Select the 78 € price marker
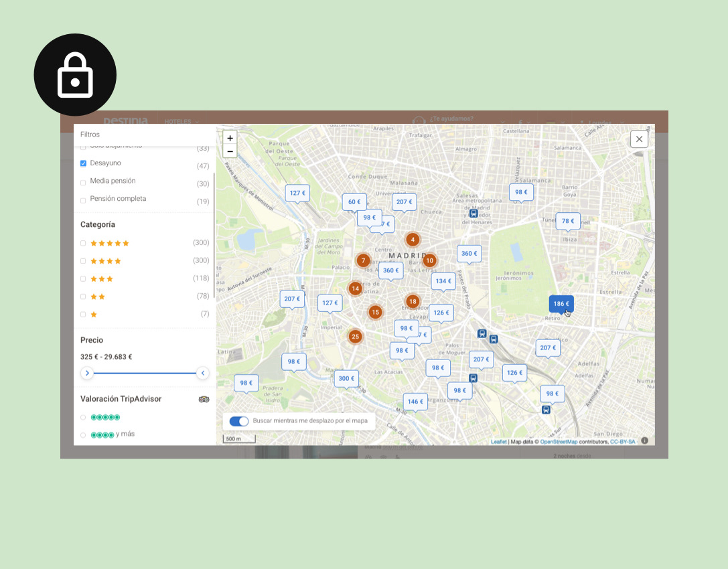 (x=568, y=221)
